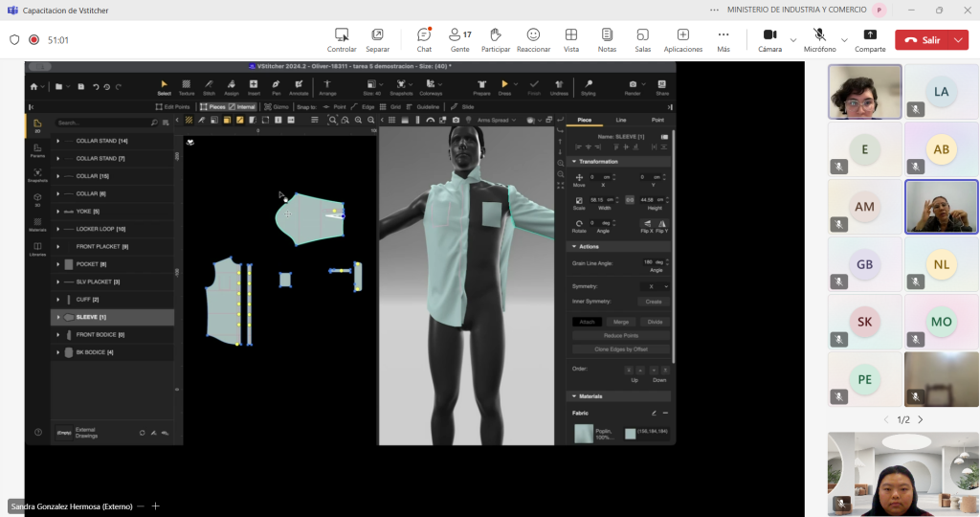This screenshot has height=517, width=980.
Task: Toggle the Slide option
Action: (462, 107)
